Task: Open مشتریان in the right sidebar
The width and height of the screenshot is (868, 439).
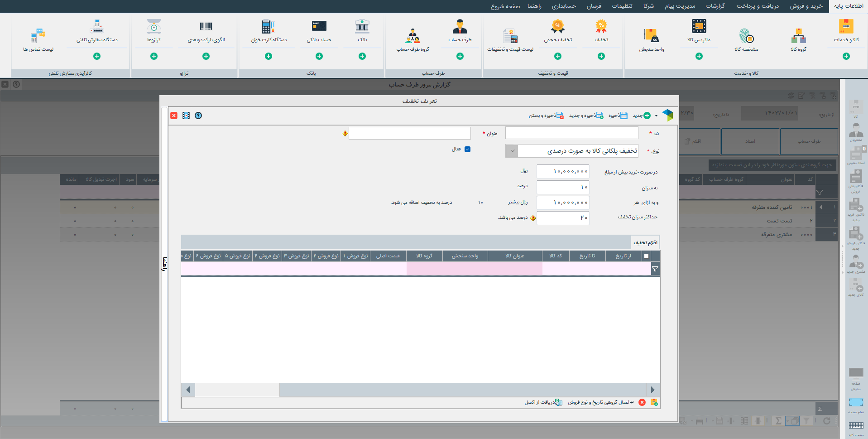Action: [x=856, y=132]
